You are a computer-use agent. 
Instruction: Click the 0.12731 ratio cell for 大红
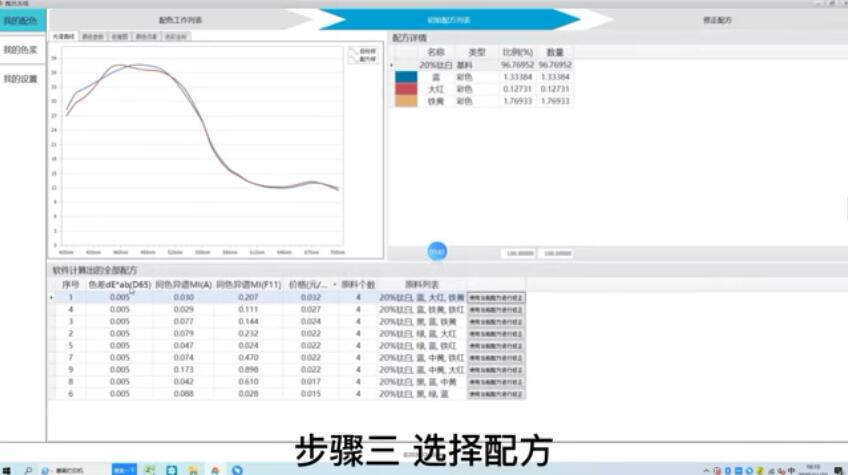(x=517, y=89)
